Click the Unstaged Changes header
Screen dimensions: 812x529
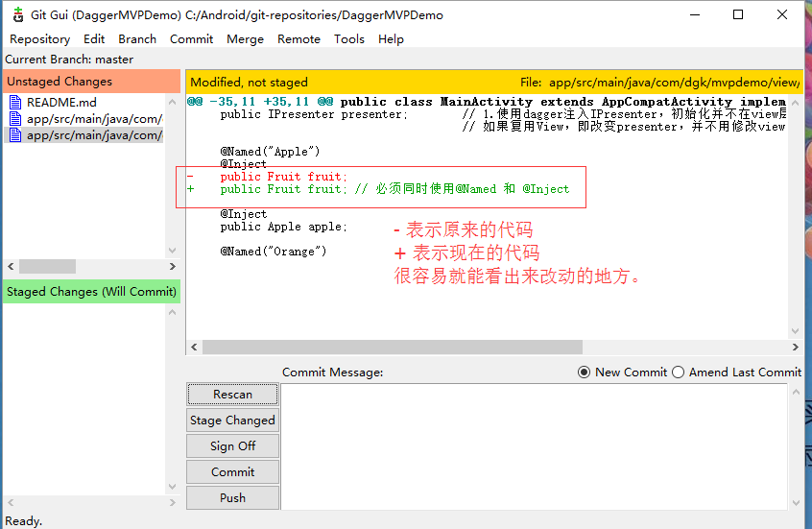tap(91, 82)
